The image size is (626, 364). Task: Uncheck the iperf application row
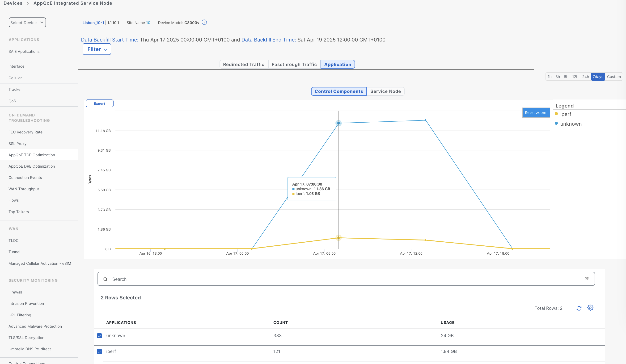[x=99, y=352]
